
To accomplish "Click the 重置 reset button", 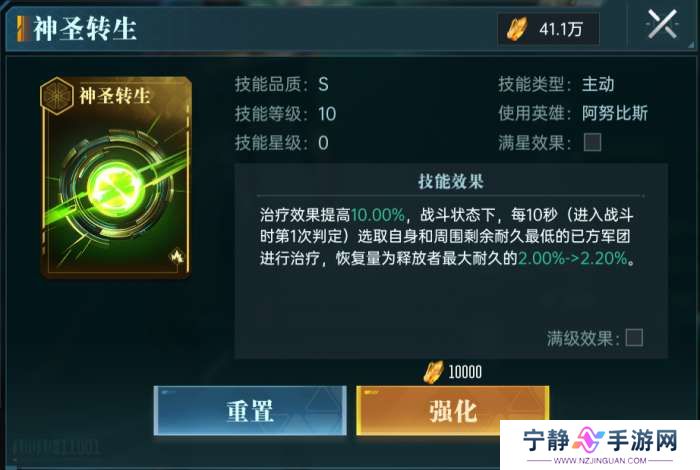I will (250, 411).
